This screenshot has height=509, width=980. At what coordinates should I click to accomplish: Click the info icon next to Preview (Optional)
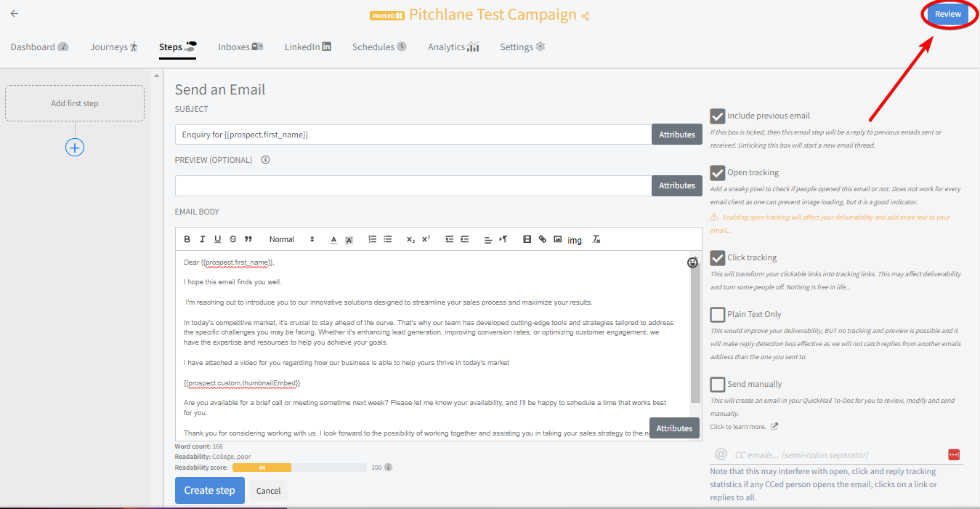265,160
